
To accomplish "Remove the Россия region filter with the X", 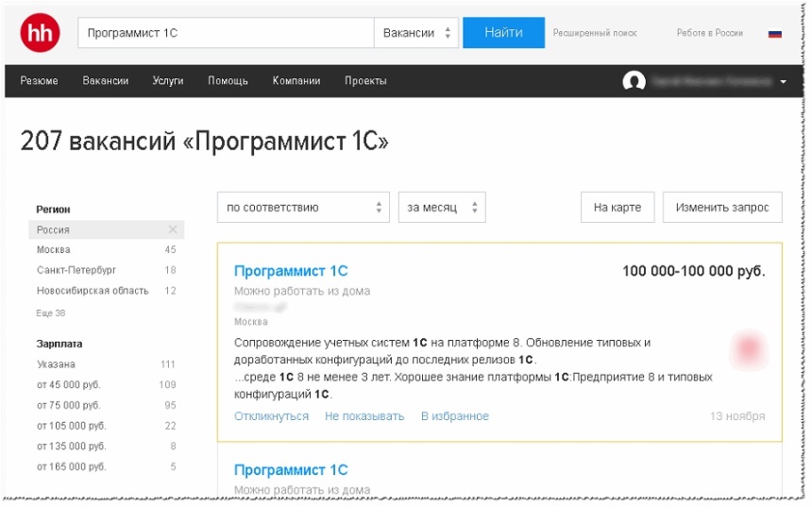I will click(x=173, y=229).
